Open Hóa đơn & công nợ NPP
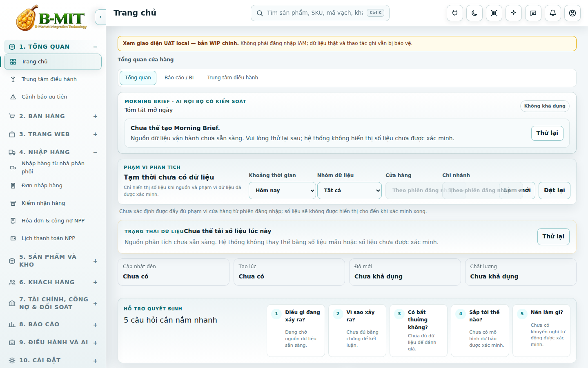The height and width of the screenshot is (368, 588). click(x=53, y=221)
